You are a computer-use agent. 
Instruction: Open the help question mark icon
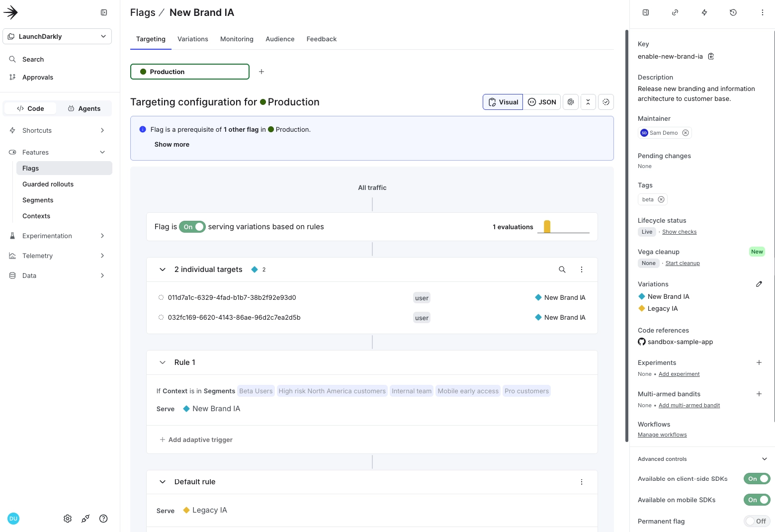pyautogui.click(x=103, y=519)
